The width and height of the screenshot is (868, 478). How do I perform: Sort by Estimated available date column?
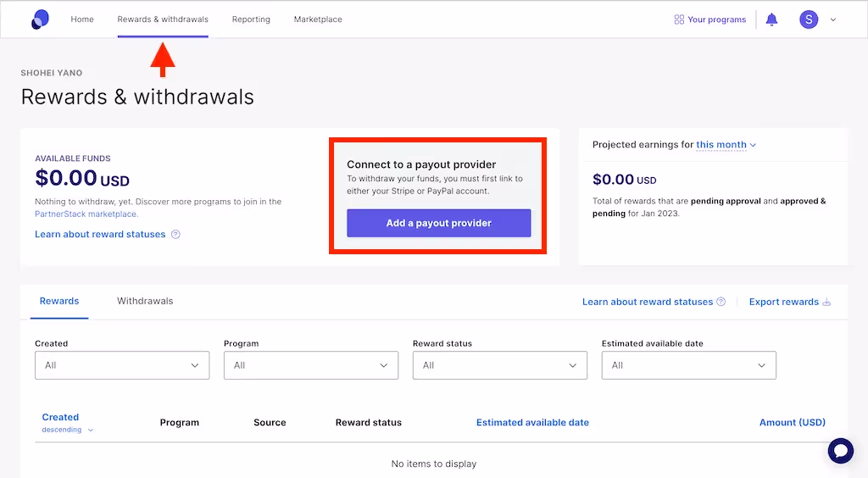click(x=532, y=422)
